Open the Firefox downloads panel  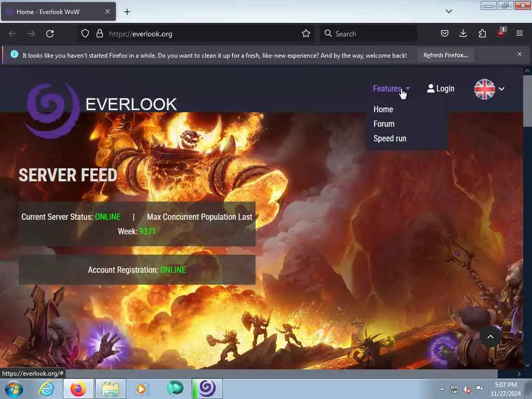[463, 33]
